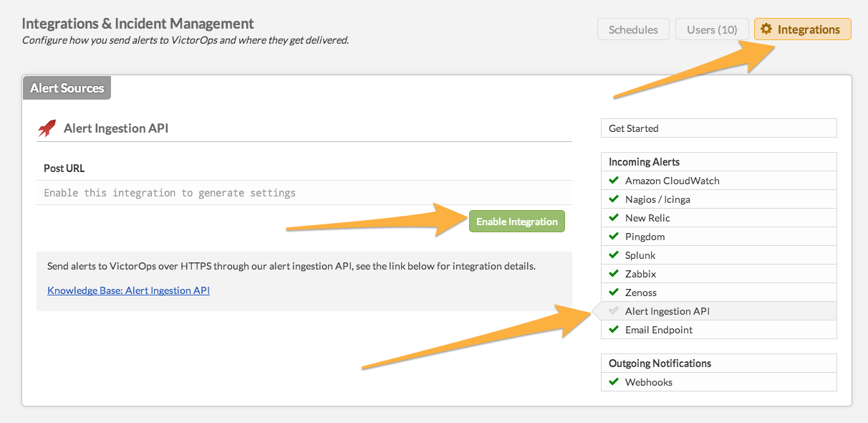Click the rocket icon beside Alert Ingestion API
This screenshot has width=868, height=423.
click(47, 128)
